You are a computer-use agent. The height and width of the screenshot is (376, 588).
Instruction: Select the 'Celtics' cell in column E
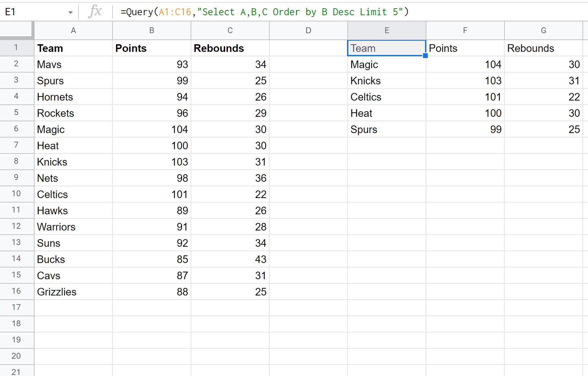click(387, 97)
